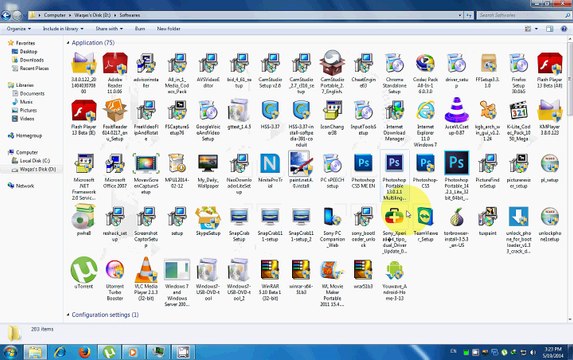Collapse the Configuration settings (1) group
This screenshot has height=360, width=573.
pyautogui.click(x=68, y=315)
